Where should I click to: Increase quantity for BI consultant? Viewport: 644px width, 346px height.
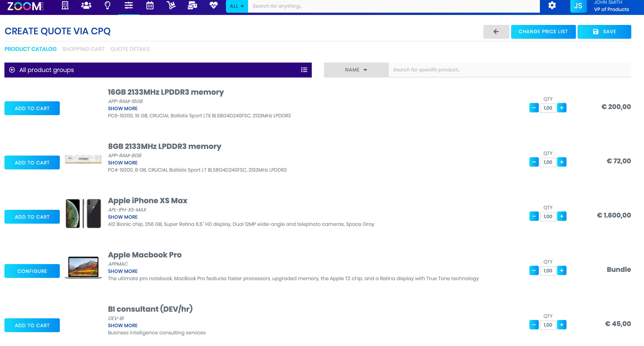pyautogui.click(x=561, y=325)
